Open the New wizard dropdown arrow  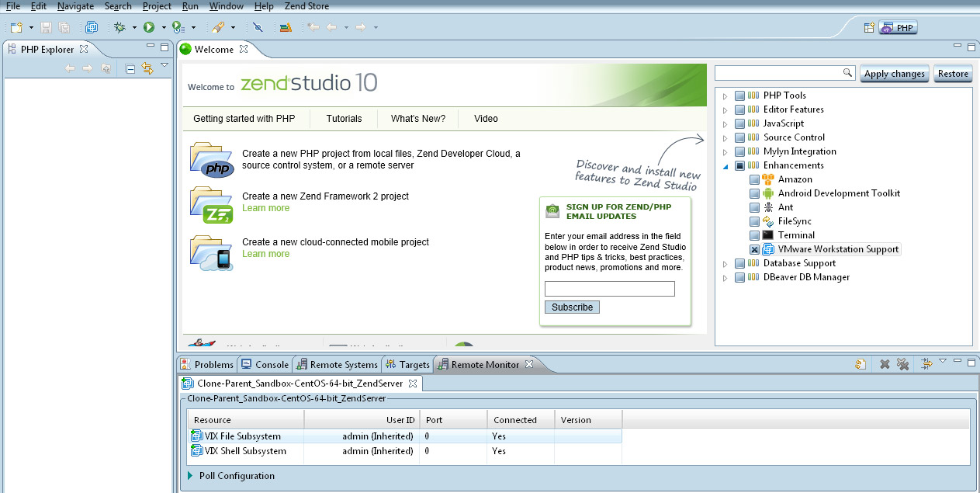tap(31, 27)
